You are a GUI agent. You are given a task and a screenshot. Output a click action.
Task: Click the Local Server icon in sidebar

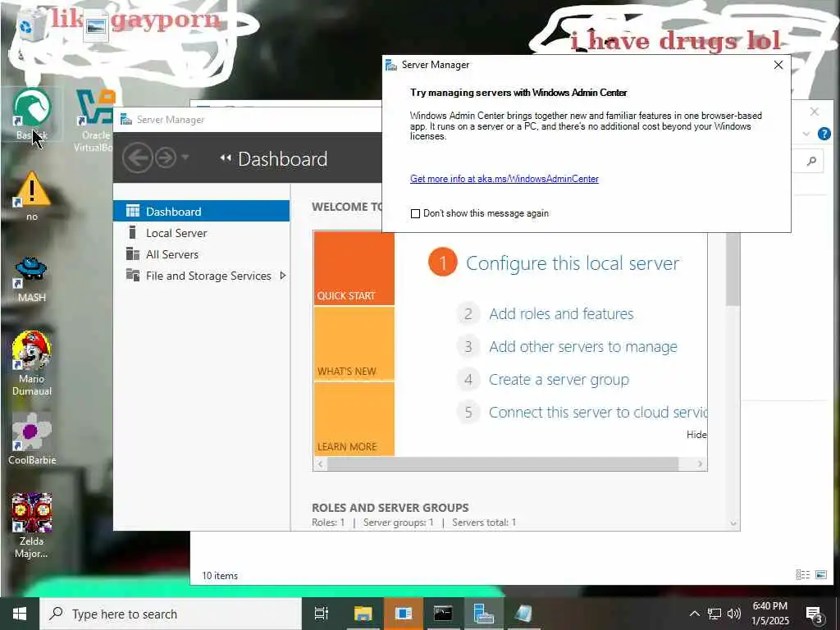click(x=132, y=232)
